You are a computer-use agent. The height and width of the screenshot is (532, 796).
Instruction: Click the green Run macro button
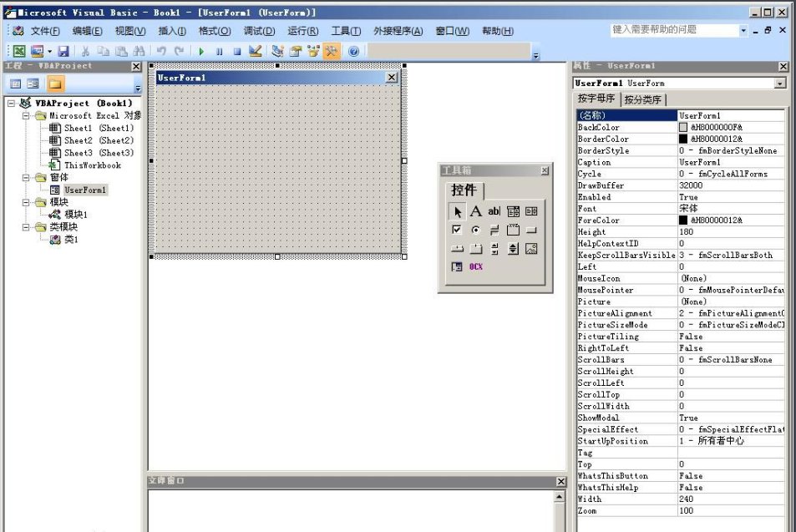point(201,52)
